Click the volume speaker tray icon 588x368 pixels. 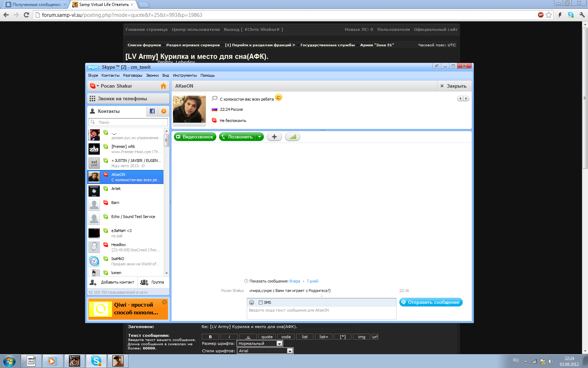pos(551,361)
